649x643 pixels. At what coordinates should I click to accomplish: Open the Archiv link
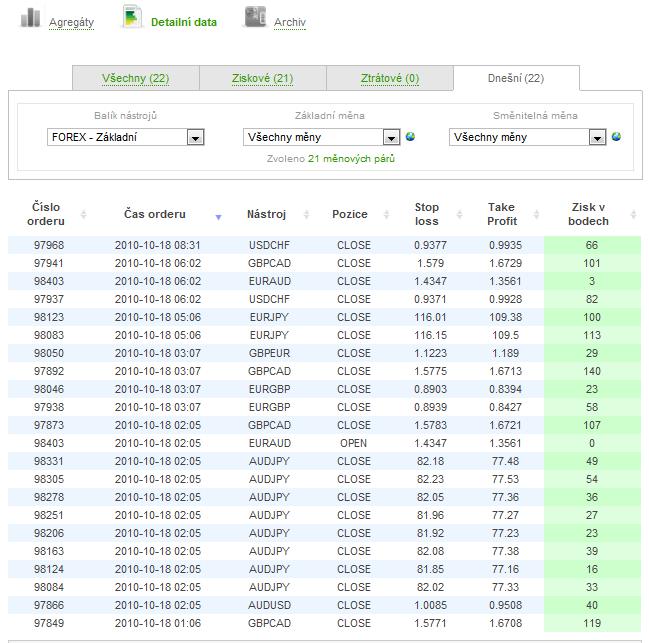point(290,22)
